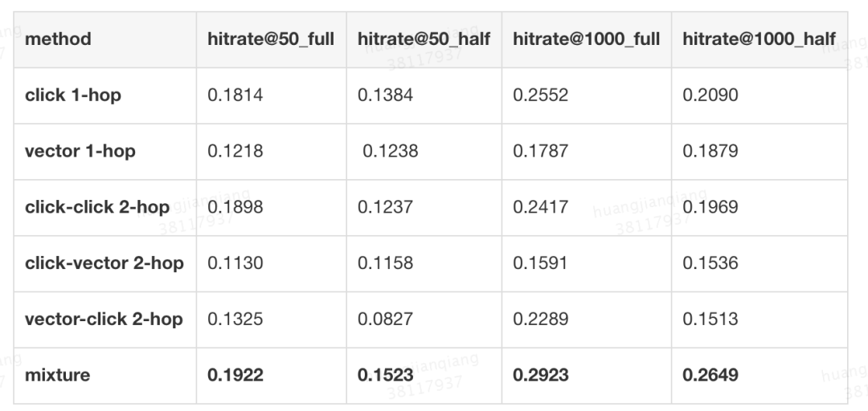The width and height of the screenshot is (868, 411).
Task: Click the 0.0827 value cell
Action: click(x=386, y=319)
